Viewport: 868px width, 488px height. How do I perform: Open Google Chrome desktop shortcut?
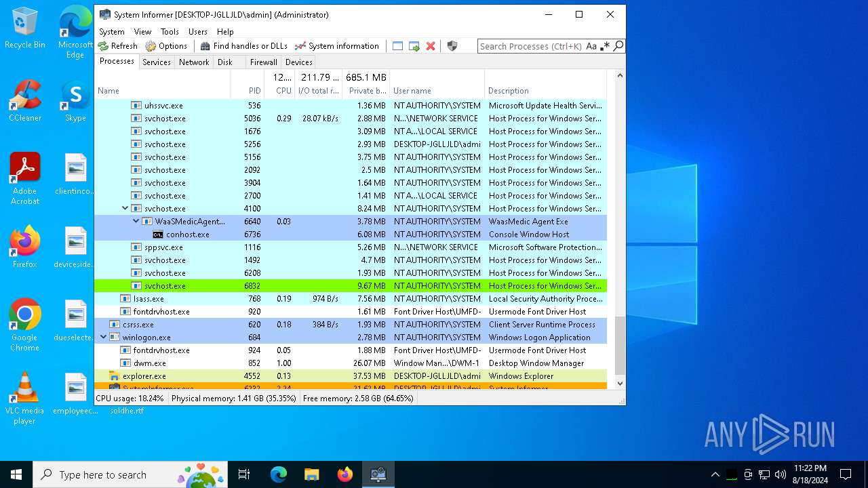point(24,325)
